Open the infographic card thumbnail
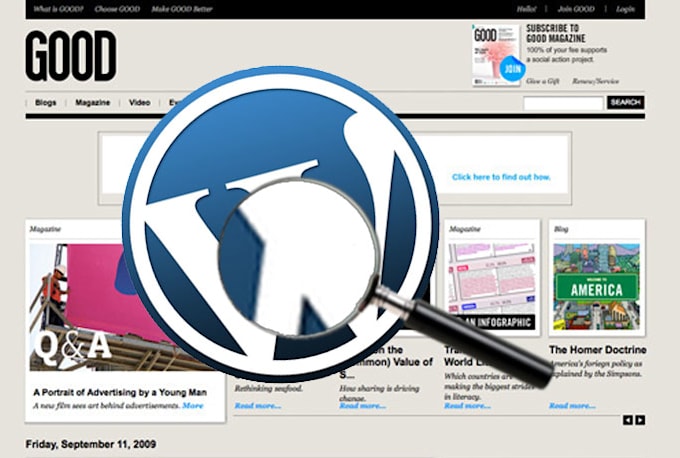The width and height of the screenshot is (680, 458). pyautogui.click(x=491, y=286)
